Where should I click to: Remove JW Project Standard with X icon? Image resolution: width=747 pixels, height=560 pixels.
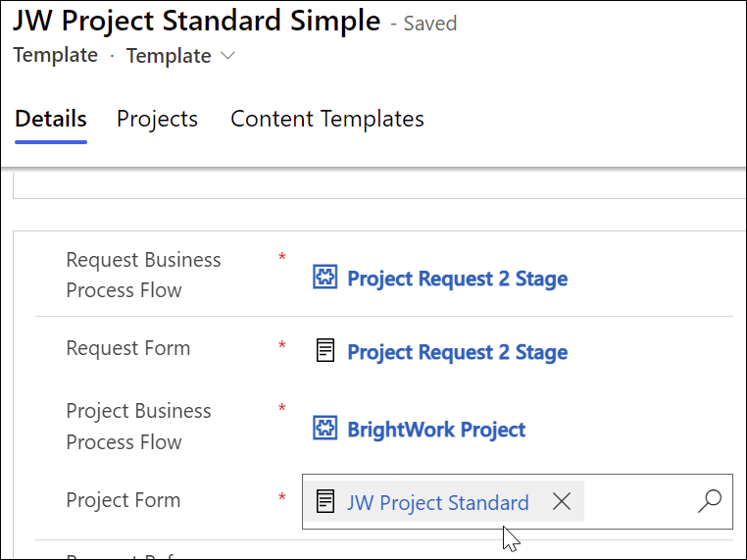(x=561, y=502)
